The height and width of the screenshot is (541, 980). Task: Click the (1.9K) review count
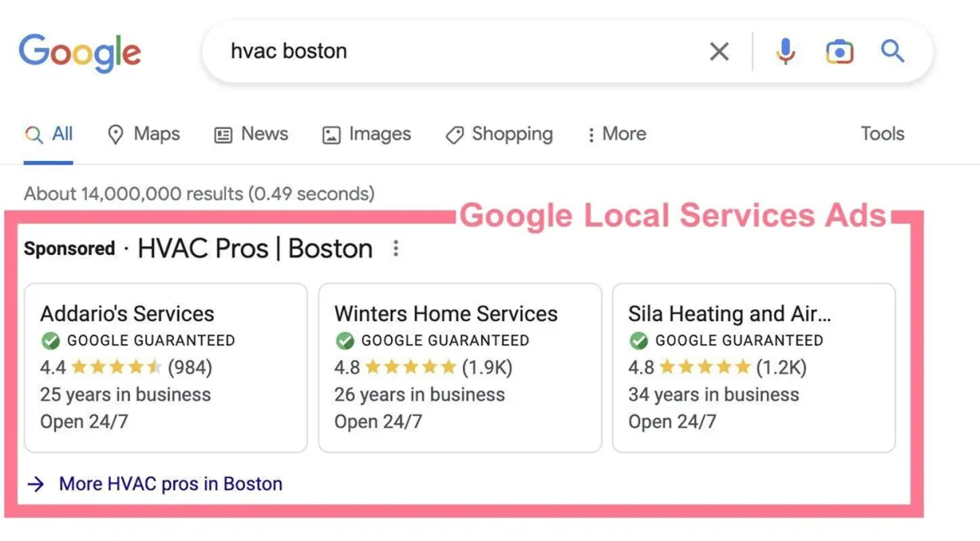tap(488, 368)
